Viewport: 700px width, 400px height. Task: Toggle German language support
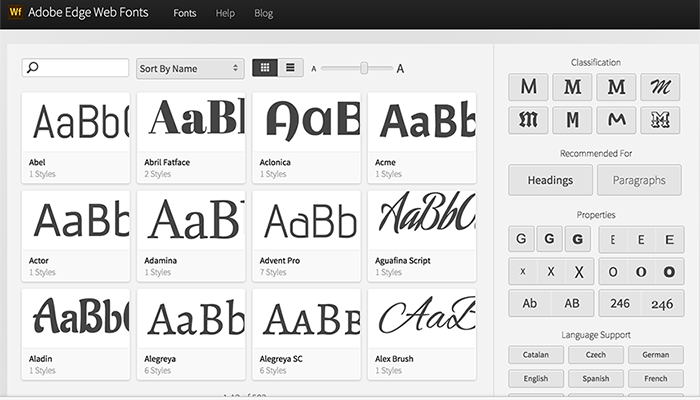pyautogui.click(x=656, y=354)
